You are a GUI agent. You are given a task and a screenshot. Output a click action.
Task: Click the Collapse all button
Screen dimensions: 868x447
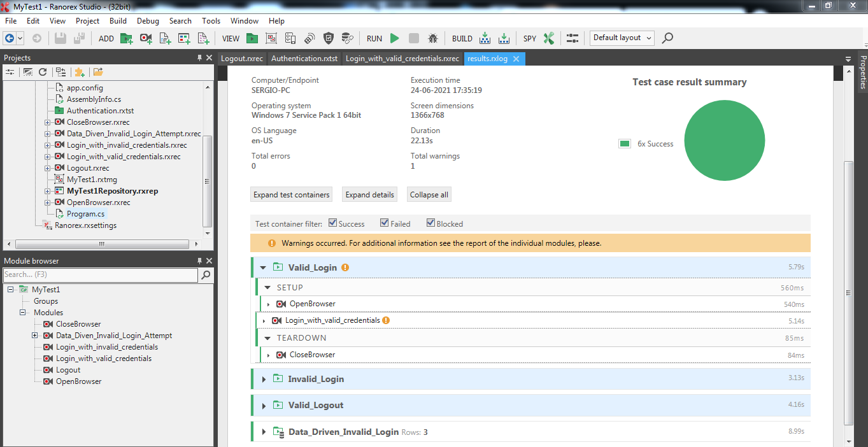click(429, 195)
